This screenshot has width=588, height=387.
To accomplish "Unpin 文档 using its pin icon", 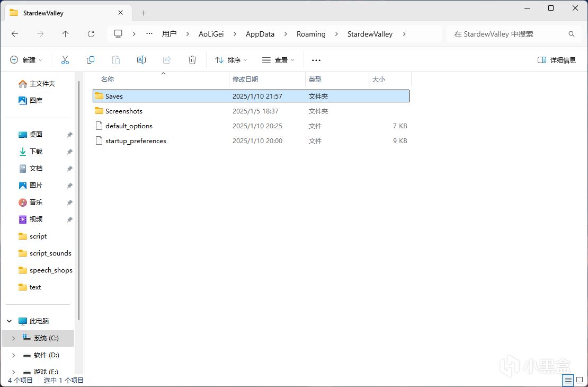I will [69, 169].
